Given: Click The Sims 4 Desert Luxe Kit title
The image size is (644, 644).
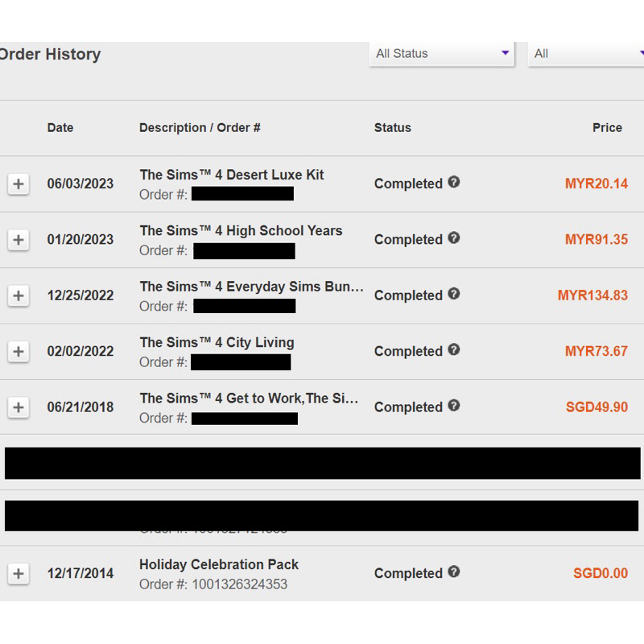Looking at the screenshot, I should point(232,175).
